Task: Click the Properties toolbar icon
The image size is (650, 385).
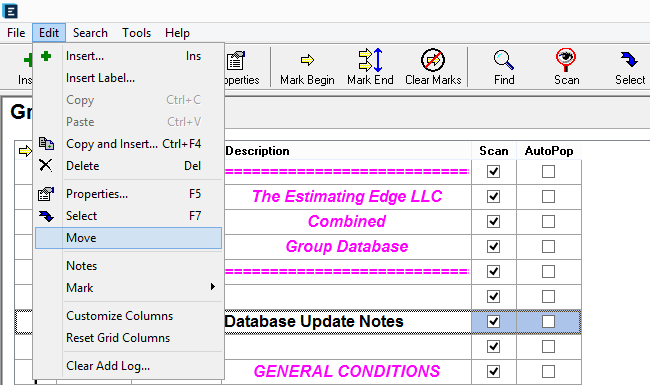Action: [x=236, y=61]
